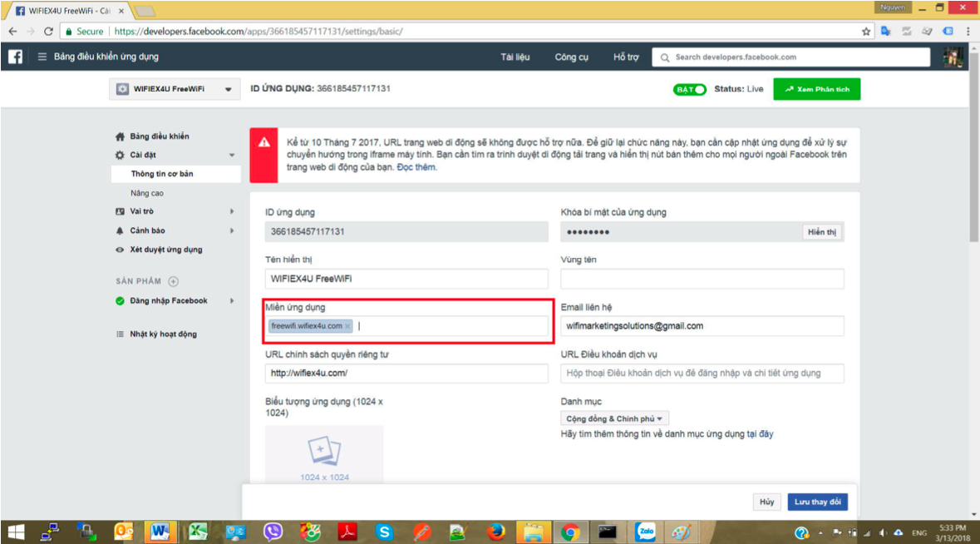Open Xét duyệt ứng dụng in the sidebar
Image resolution: width=980 pixels, height=544 pixels.
(x=165, y=250)
